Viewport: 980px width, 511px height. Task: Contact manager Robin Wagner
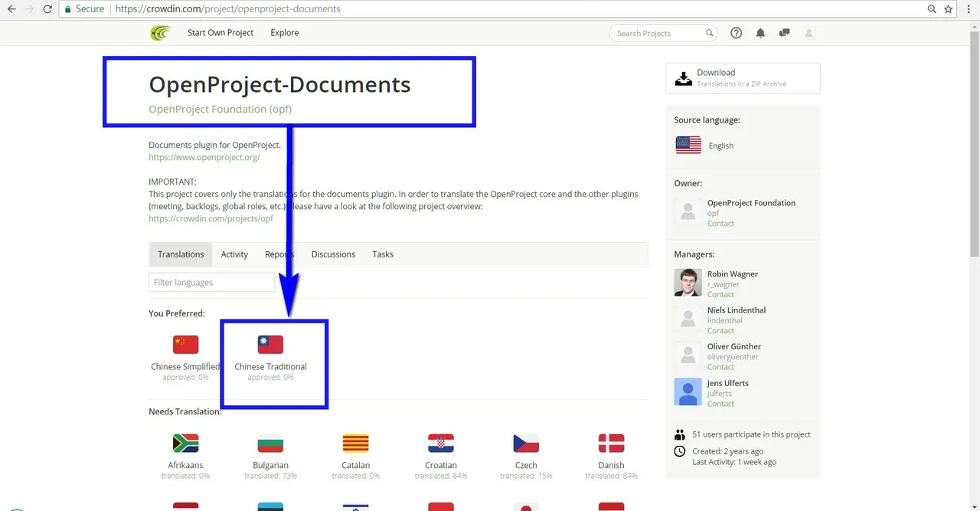click(x=720, y=294)
